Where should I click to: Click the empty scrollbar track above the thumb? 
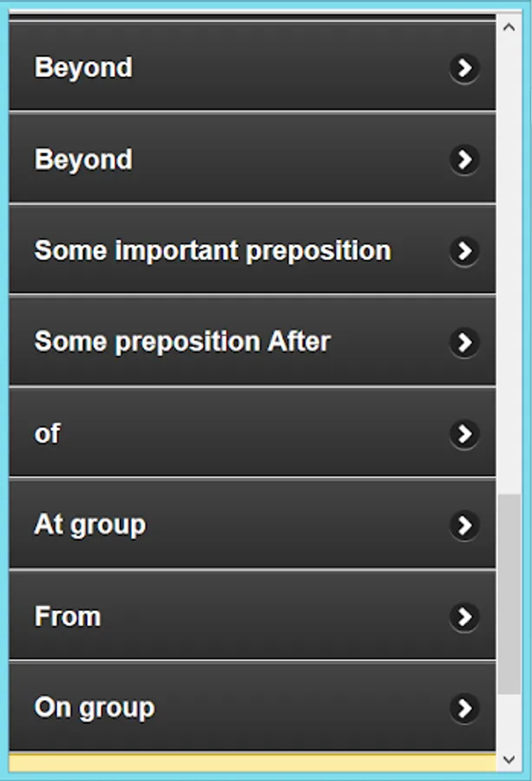pos(509,260)
